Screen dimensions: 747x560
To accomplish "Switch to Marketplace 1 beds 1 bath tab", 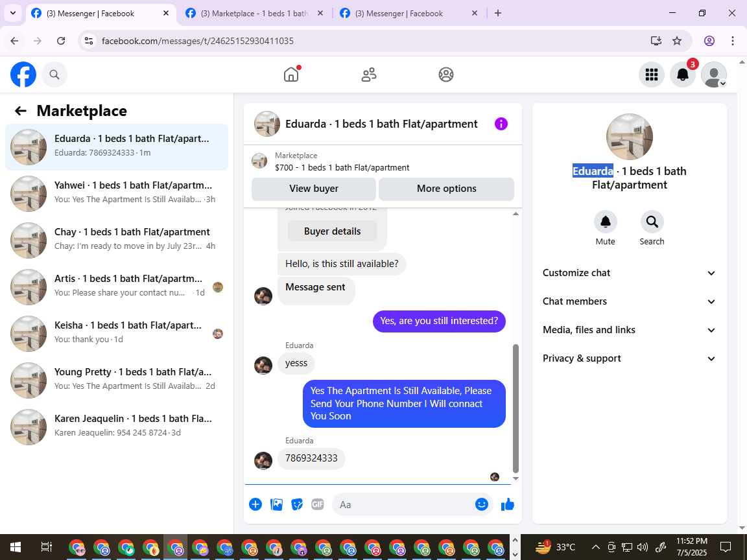I will pyautogui.click(x=254, y=14).
